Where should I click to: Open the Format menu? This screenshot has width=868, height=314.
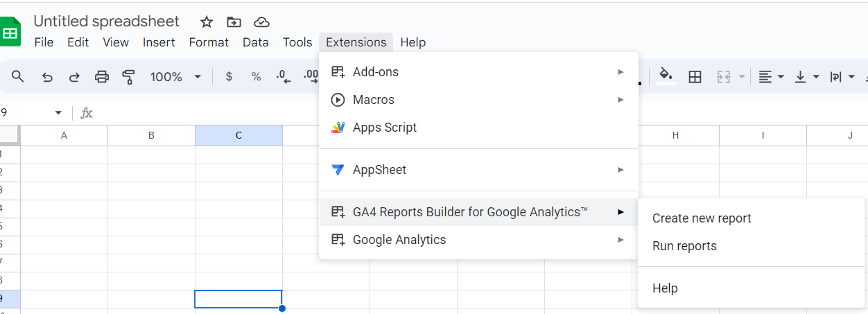coord(209,42)
